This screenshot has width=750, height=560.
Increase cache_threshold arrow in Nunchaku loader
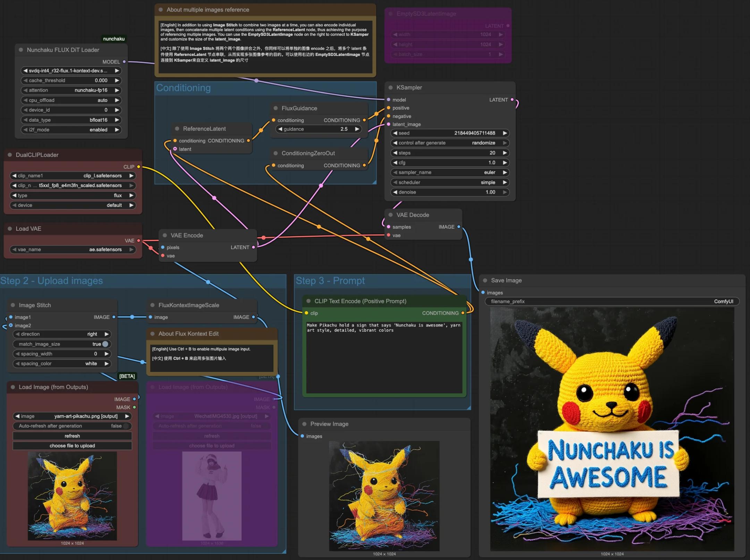pos(117,80)
